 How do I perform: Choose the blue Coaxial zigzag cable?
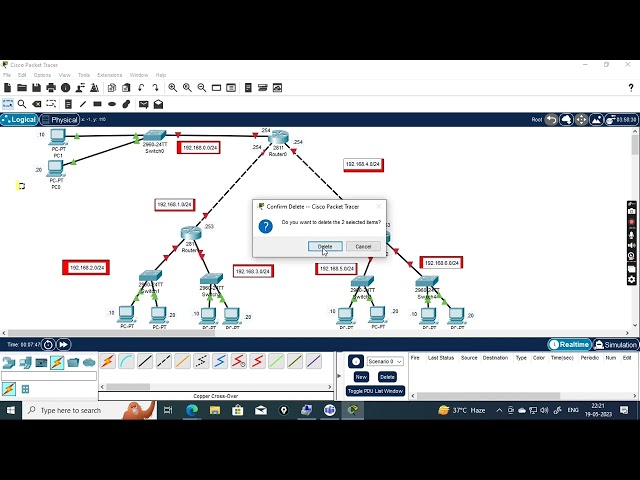pos(220,361)
